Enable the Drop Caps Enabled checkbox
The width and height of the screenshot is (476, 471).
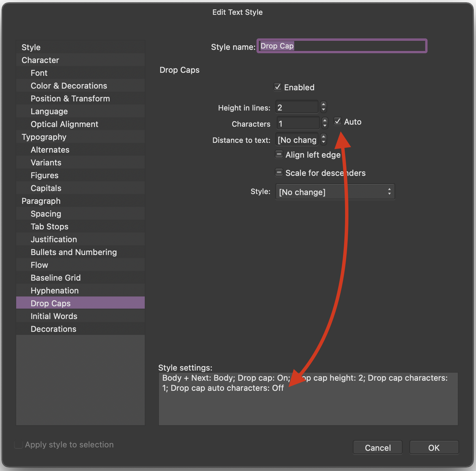click(278, 87)
